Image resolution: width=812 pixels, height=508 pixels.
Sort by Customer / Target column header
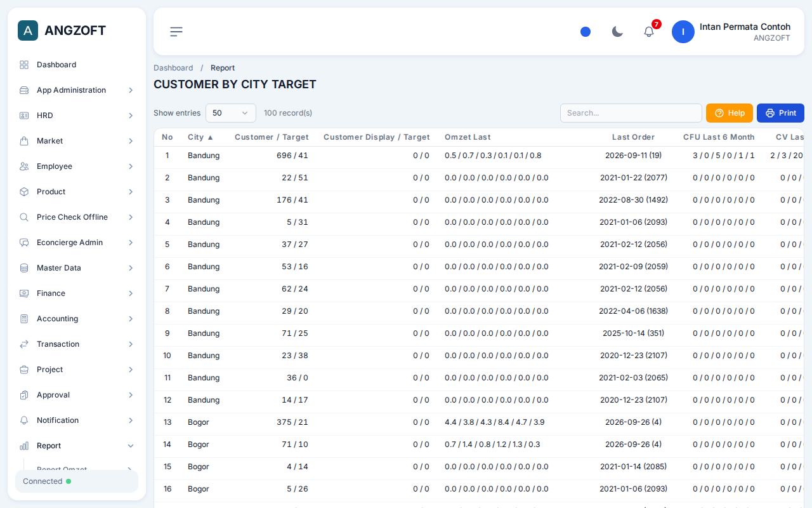tap(272, 137)
